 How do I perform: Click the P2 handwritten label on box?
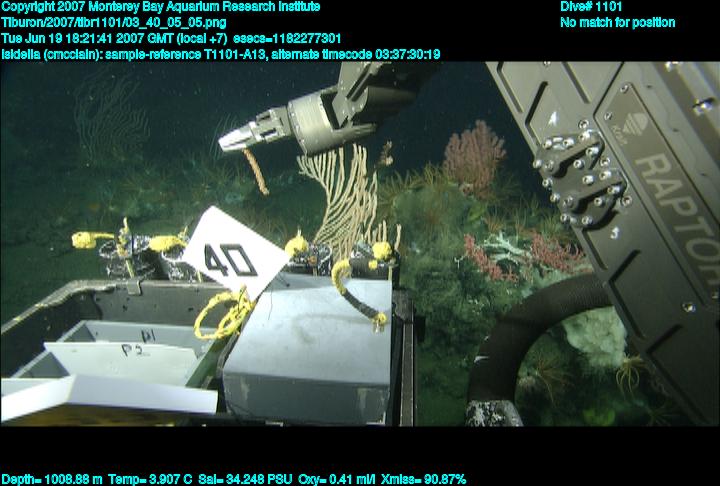tap(131, 351)
